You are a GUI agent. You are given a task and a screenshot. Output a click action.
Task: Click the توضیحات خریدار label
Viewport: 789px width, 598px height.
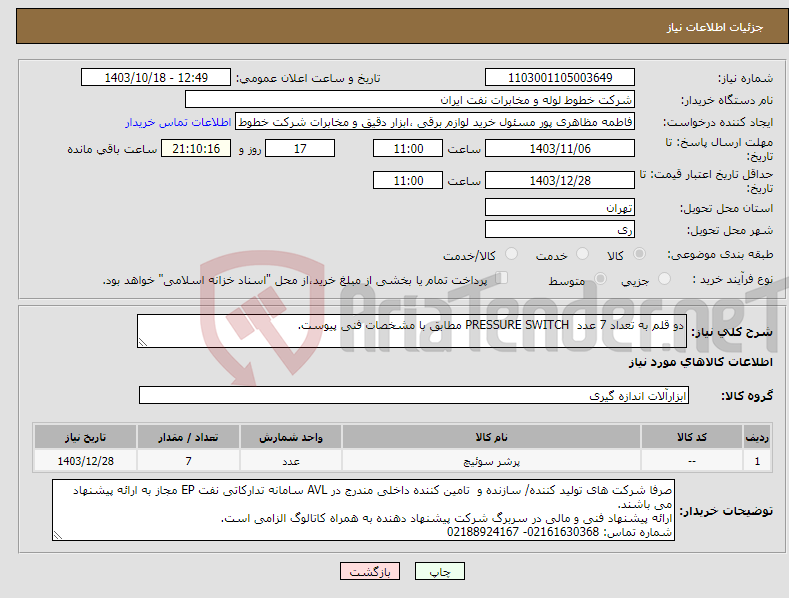726,511
